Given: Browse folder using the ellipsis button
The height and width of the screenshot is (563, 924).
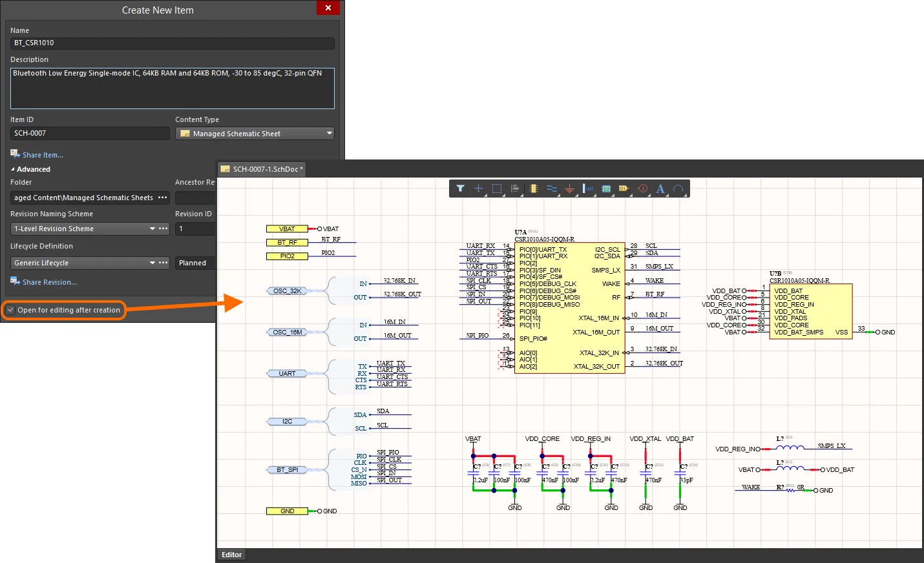Looking at the screenshot, I should [163, 198].
